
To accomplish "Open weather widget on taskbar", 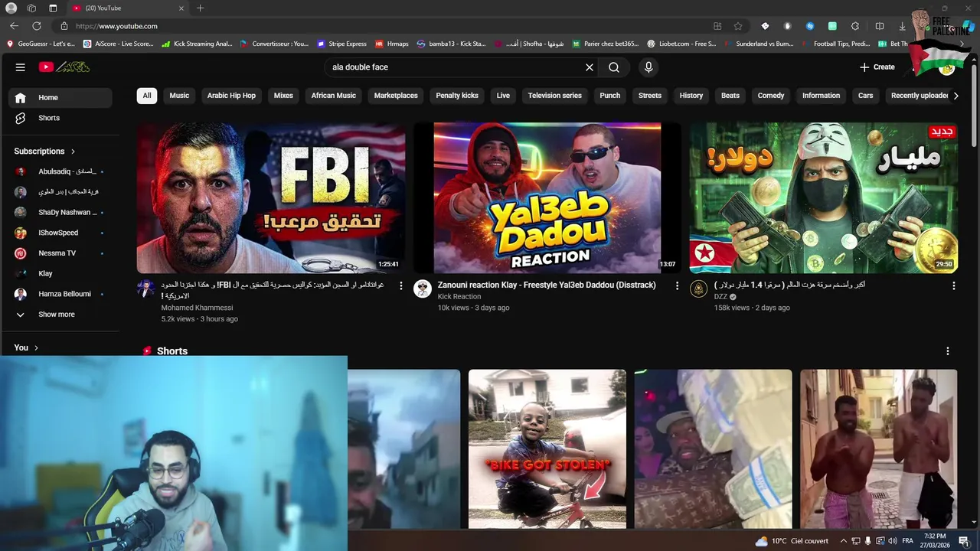I will point(792,541).
